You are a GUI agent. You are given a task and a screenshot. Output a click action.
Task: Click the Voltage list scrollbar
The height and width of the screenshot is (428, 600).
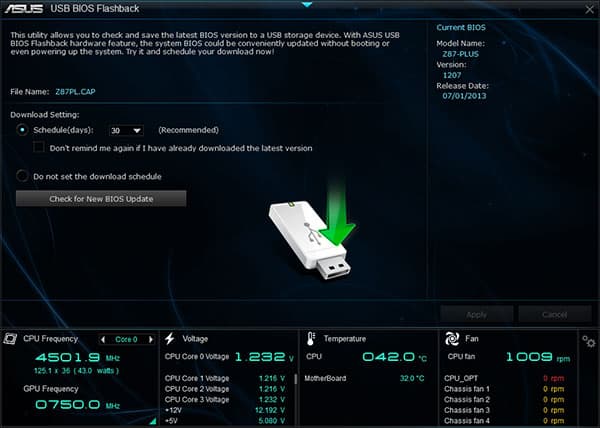295,379
